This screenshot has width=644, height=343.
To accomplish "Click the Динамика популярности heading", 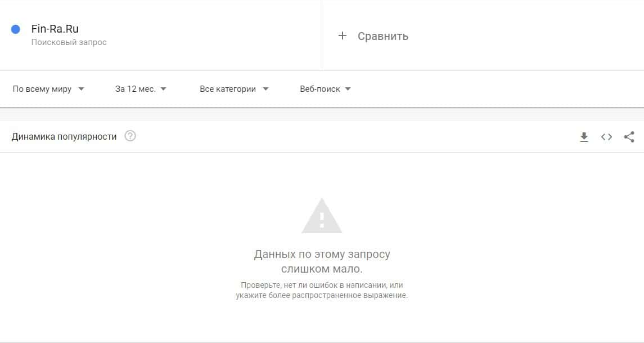I will click(x=64, y=136).
